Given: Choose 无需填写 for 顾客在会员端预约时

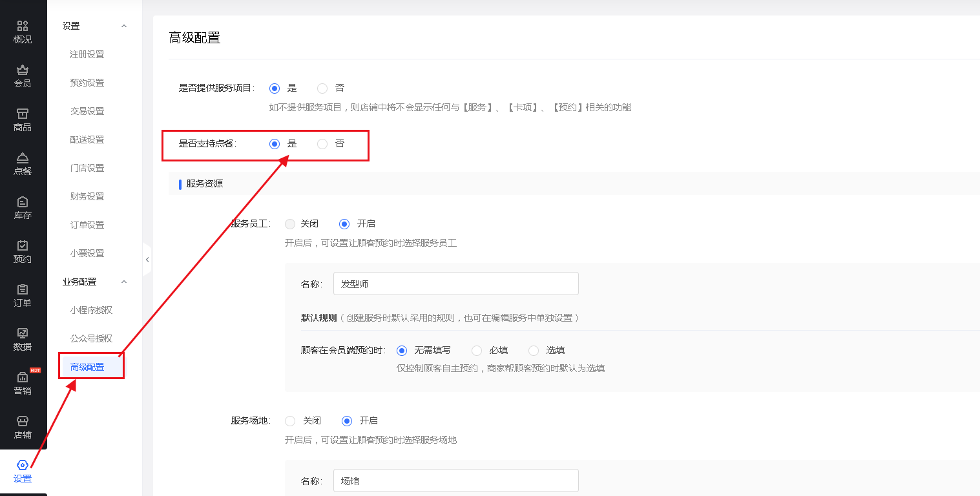Looking at the screenshot, I should click(401, 351).
